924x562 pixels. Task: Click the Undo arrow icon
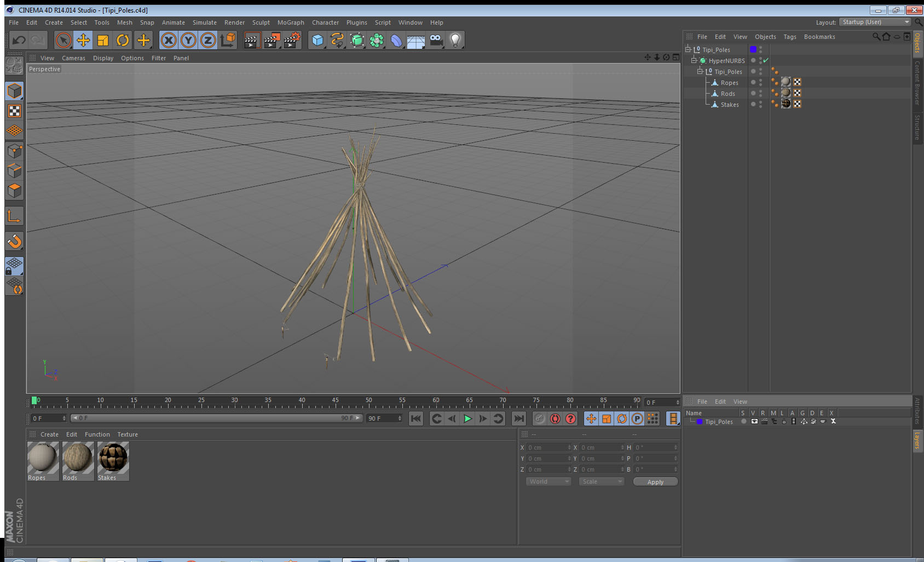(x=19, y=40)
